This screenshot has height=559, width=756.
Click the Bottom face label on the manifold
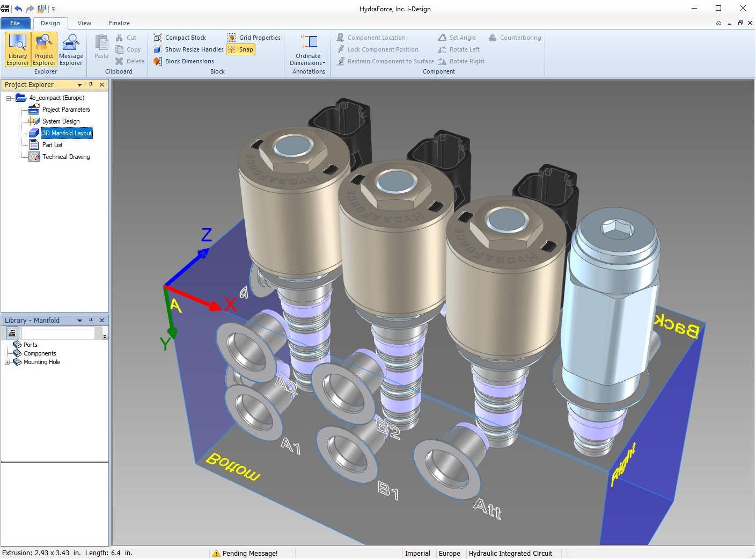[x=233, y=466]
